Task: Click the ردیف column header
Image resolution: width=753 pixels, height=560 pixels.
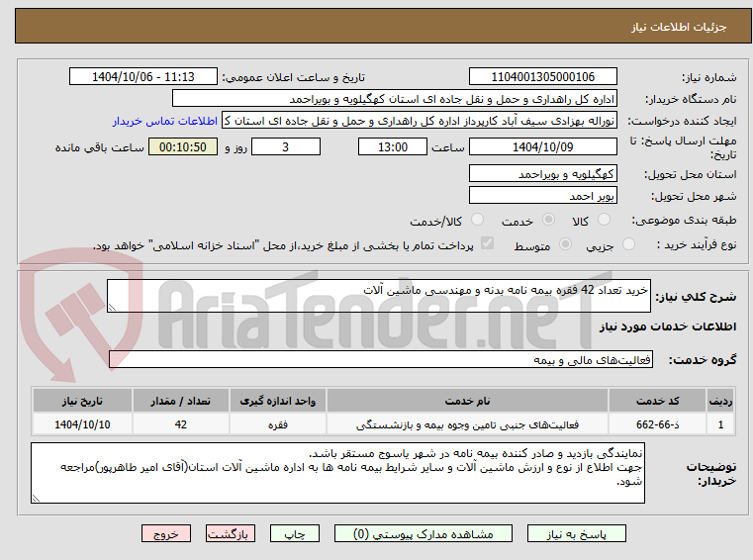Action: [720, 401]
